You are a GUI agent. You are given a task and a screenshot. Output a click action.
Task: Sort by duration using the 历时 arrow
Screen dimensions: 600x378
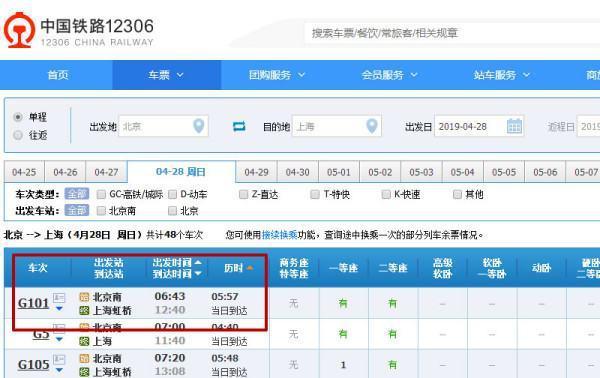point(249,268)
